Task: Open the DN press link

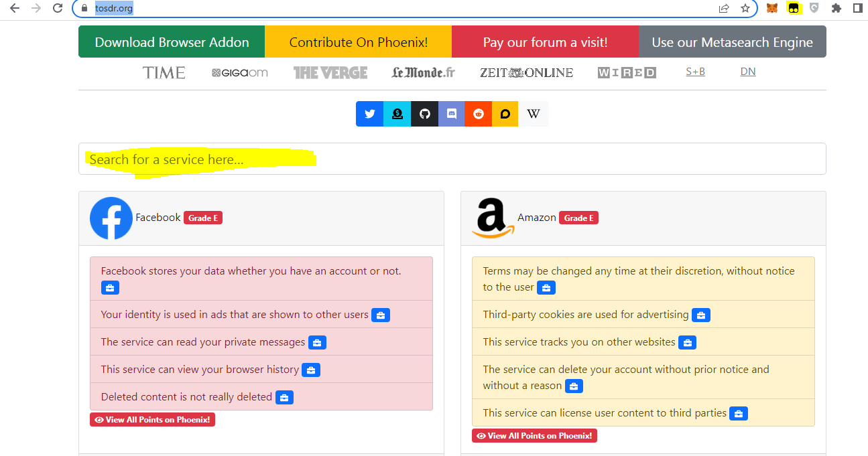Action: pyautogui.click(x=748, y=72)
